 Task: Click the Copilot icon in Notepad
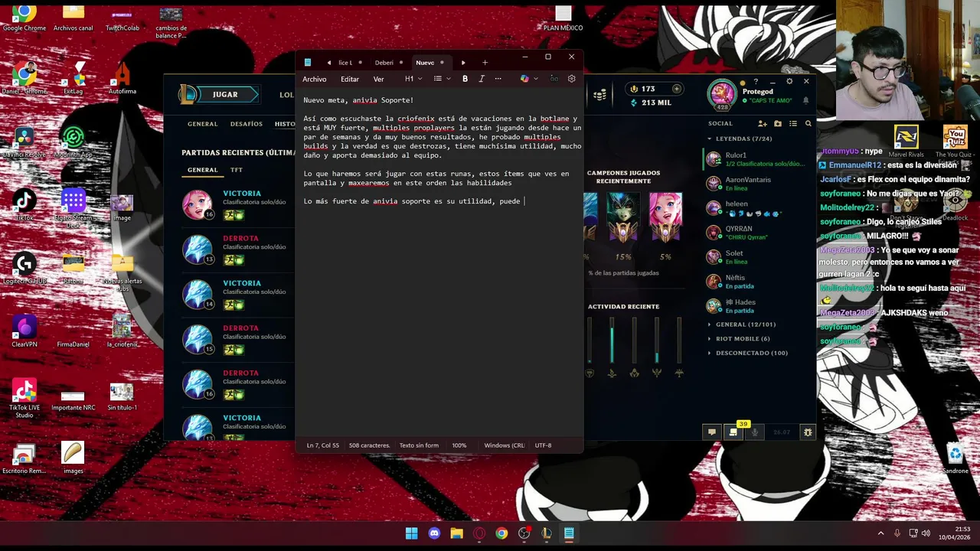coord(524,79)
